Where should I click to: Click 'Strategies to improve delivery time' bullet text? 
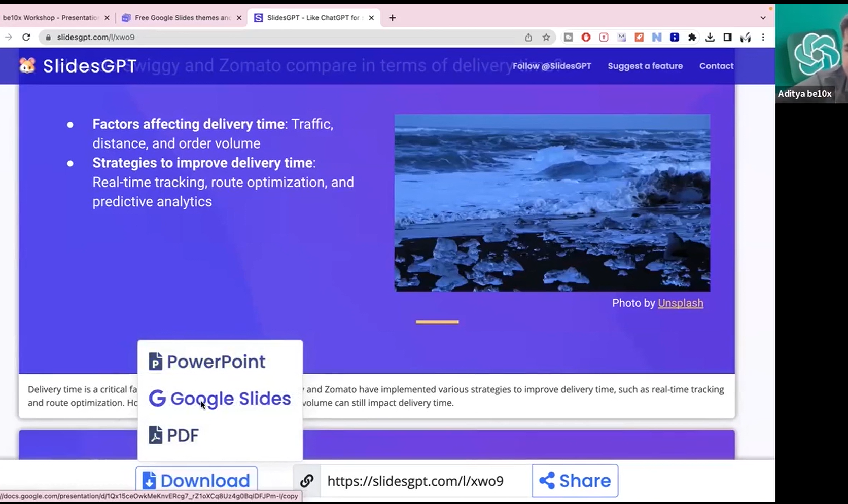(x=202, y=163)
